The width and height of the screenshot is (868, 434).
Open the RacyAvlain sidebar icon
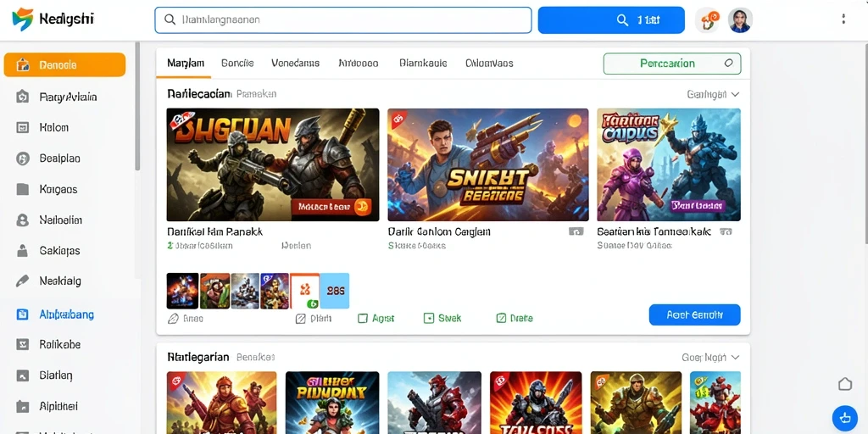pyautogui.click(x=23, y=97)
